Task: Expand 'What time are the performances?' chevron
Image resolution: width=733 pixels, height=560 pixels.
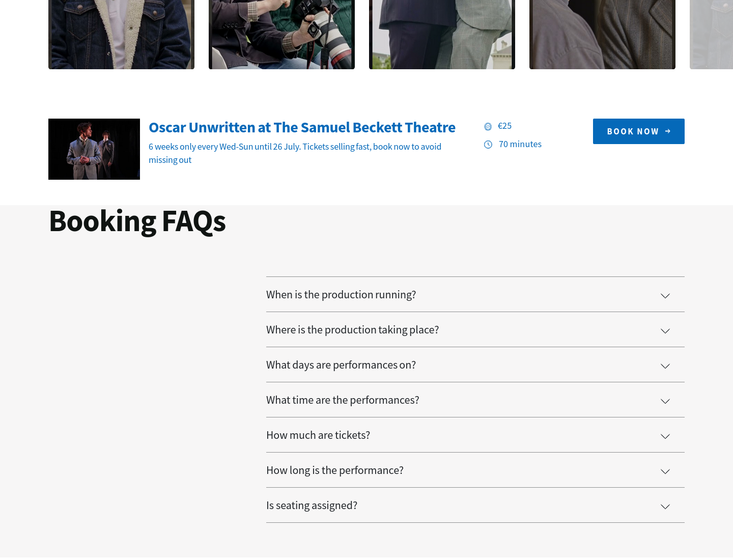Action: (x=665, y=401)
